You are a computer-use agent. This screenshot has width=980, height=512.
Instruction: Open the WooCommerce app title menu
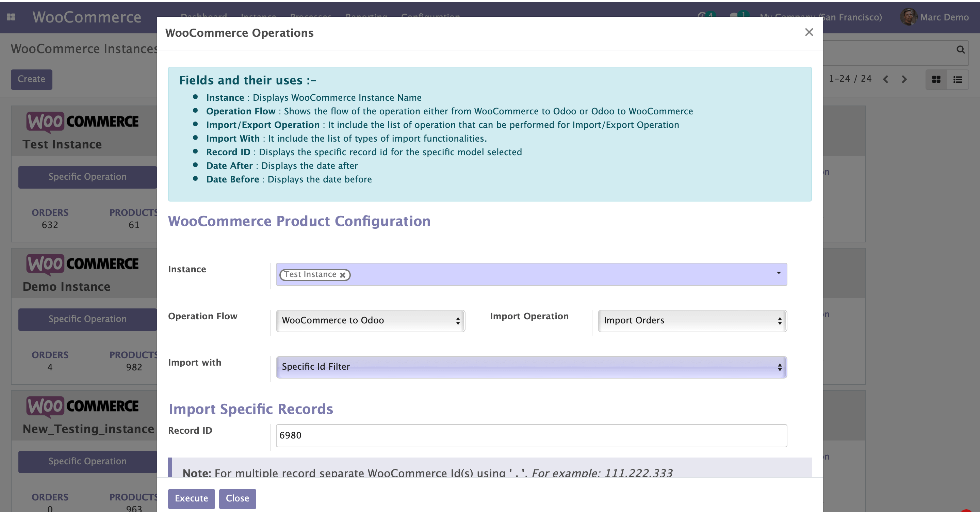(x=87, y=17)
